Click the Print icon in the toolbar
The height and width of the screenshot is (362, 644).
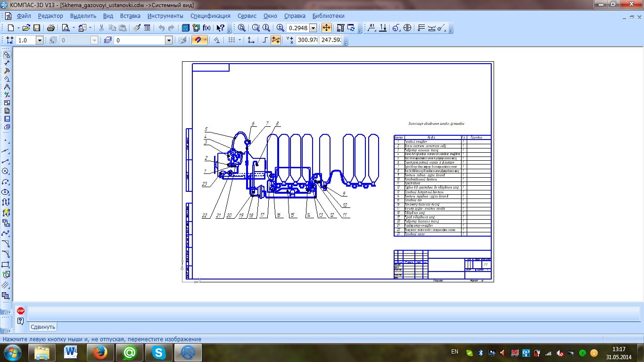click(x=51, y=28)
